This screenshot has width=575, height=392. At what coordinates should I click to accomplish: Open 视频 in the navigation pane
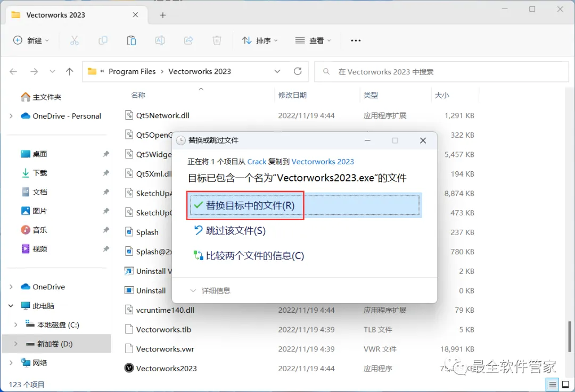(x=34, y=249)
